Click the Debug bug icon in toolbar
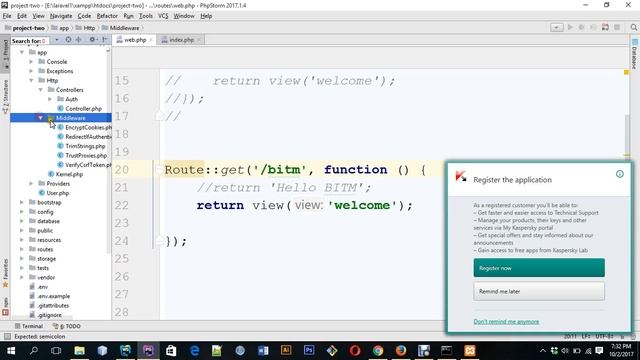The image size is (640, 360). click(x=581, y=27)
